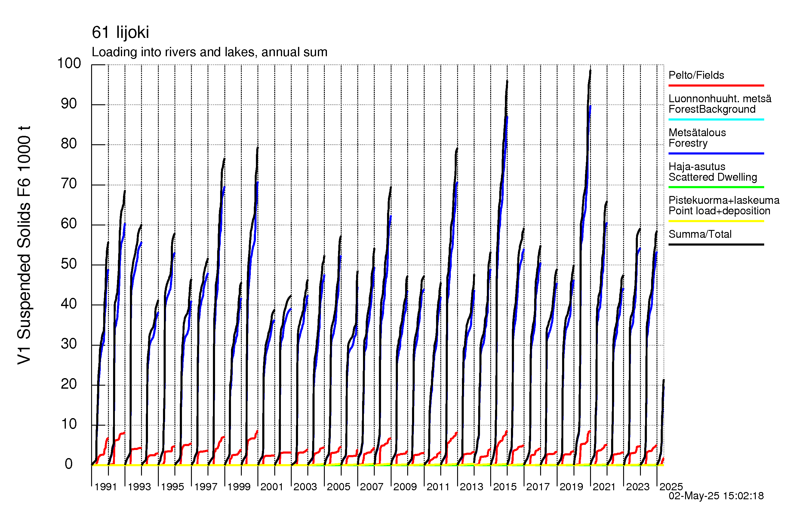Click the 2020 black total peak near 99
The height and width of the screenshot is (511, 812).
590,70
